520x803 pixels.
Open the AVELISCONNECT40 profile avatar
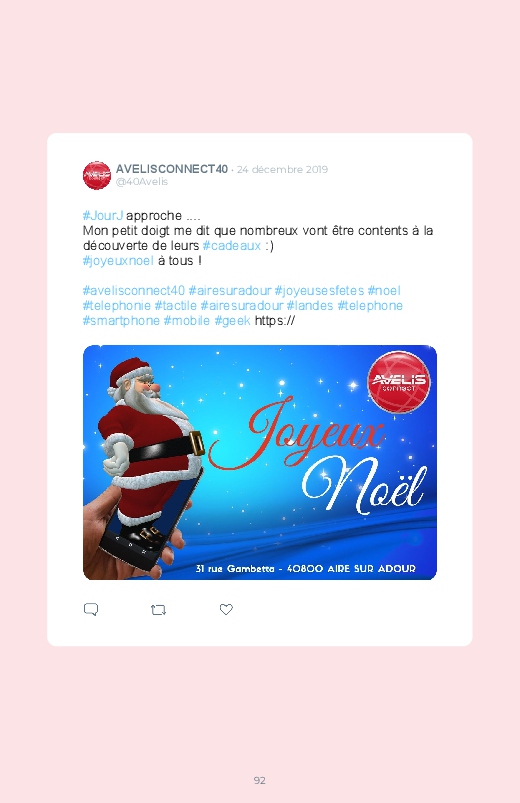97,175
